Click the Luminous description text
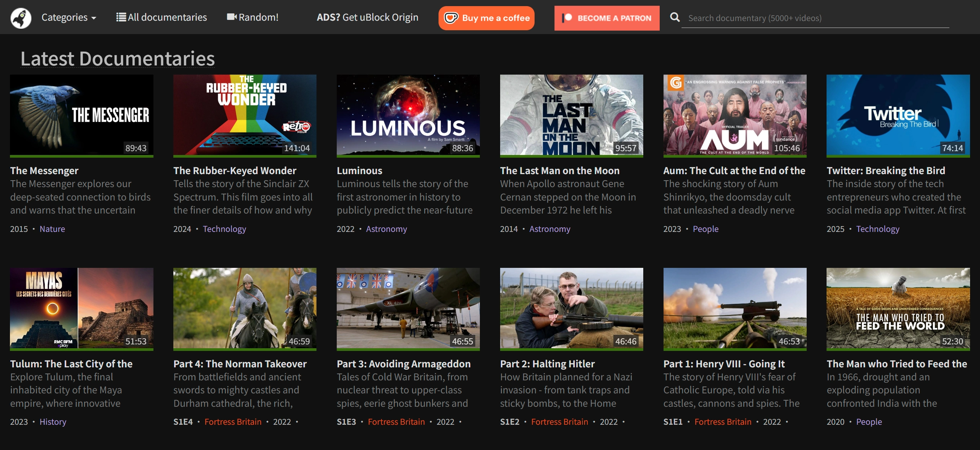 point(404,197)
